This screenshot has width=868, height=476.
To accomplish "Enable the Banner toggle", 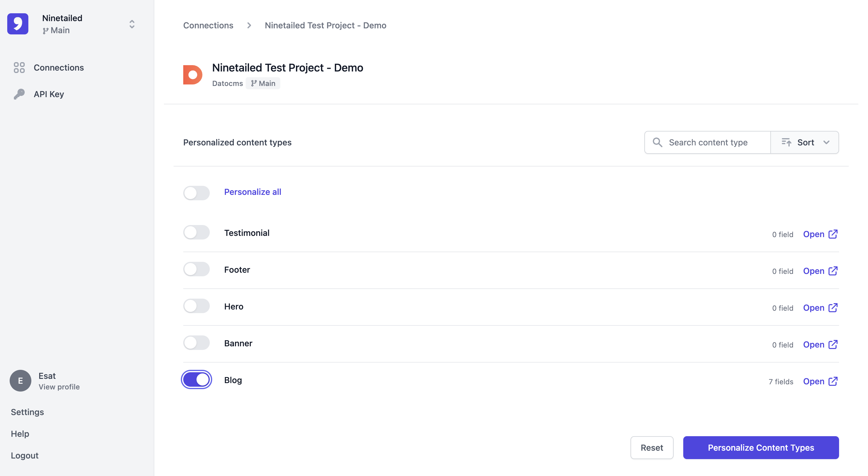I will tap(197, 343).
